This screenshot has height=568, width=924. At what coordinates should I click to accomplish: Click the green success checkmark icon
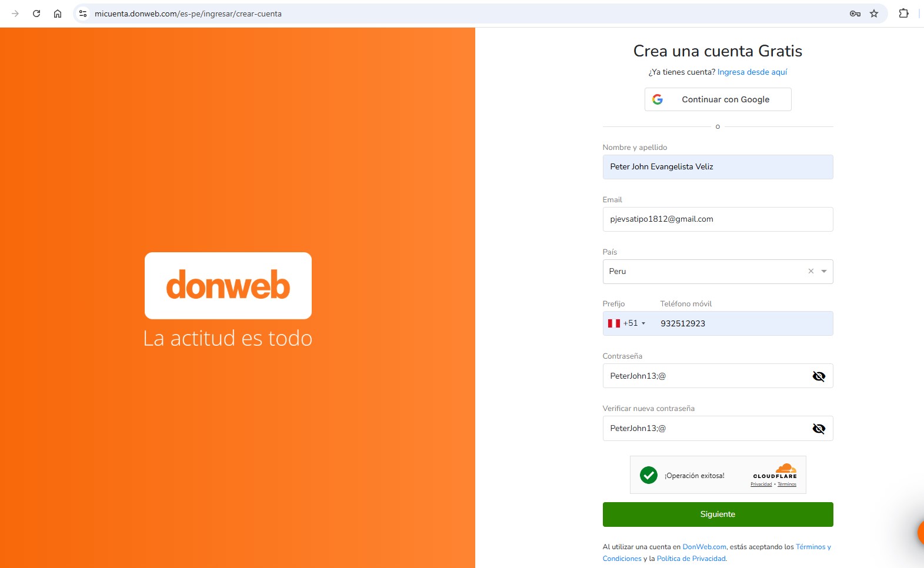649,475
